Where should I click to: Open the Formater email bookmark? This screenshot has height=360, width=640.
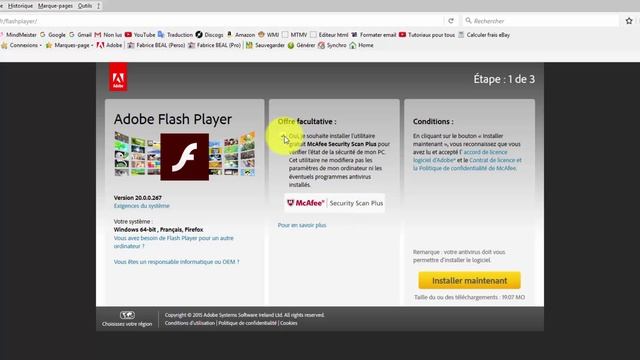coord(374,35)
